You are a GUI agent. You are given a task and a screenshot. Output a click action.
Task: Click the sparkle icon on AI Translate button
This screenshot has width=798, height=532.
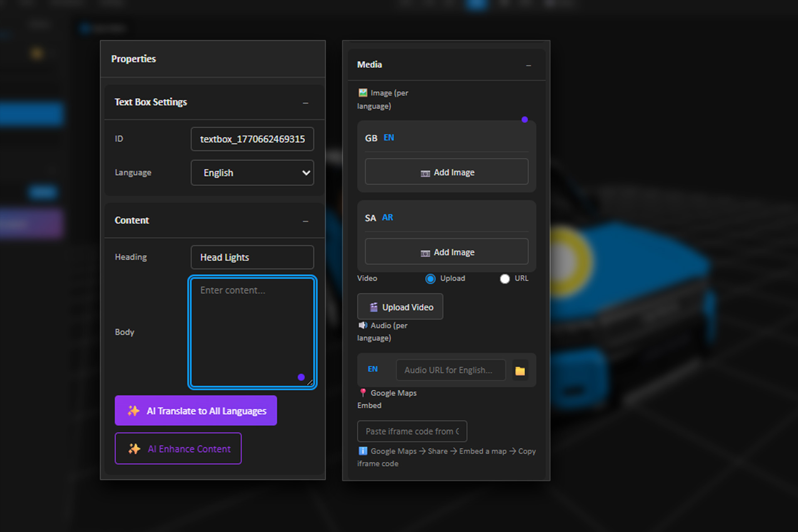pos(133,411)
